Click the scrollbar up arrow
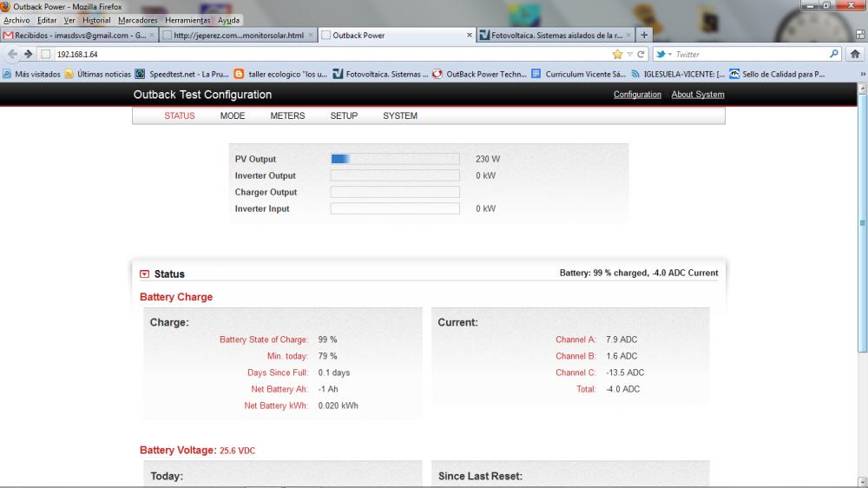The image size is (868, 488). 863,88
